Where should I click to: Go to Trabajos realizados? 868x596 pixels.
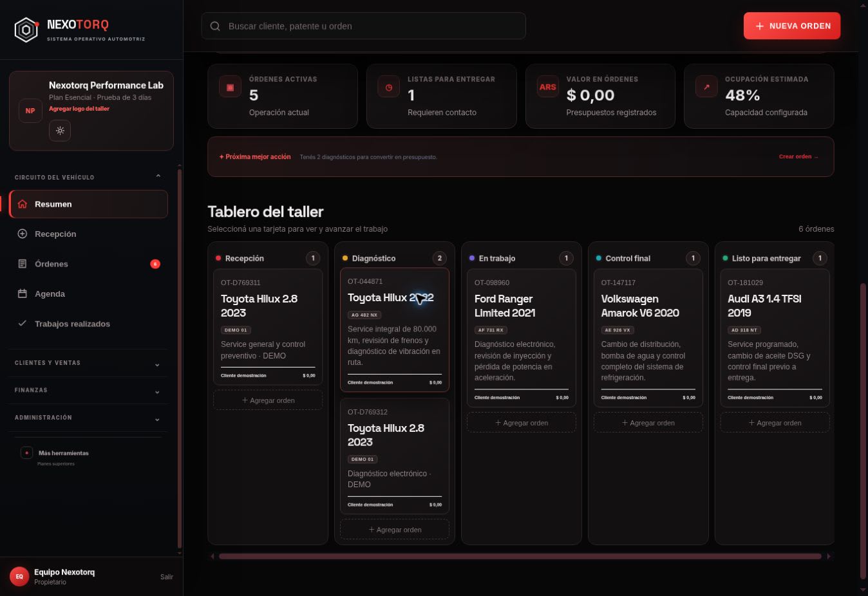tap(88, 324)
